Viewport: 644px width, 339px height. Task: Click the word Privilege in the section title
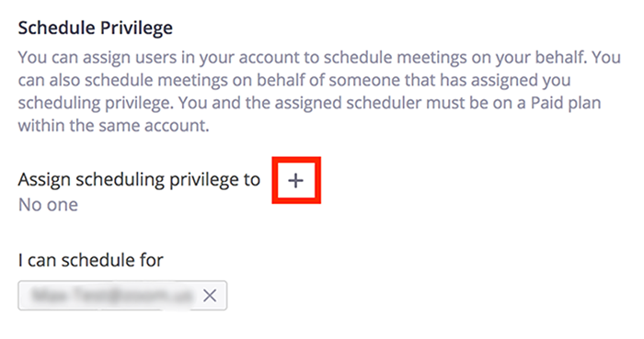pyautogui.click(x=136, y=28)
